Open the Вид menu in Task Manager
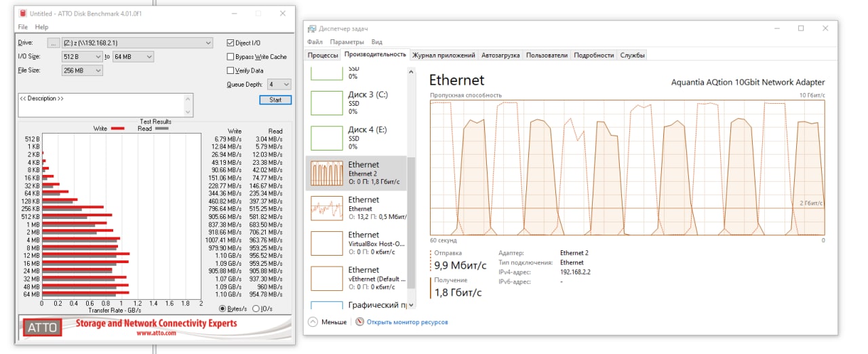868x354 pixels. tap(377, 42)
